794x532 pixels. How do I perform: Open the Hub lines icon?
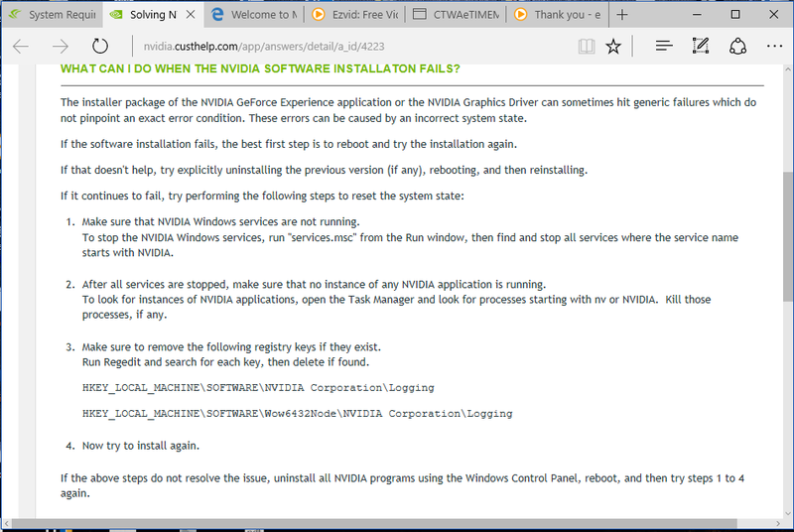664,46
